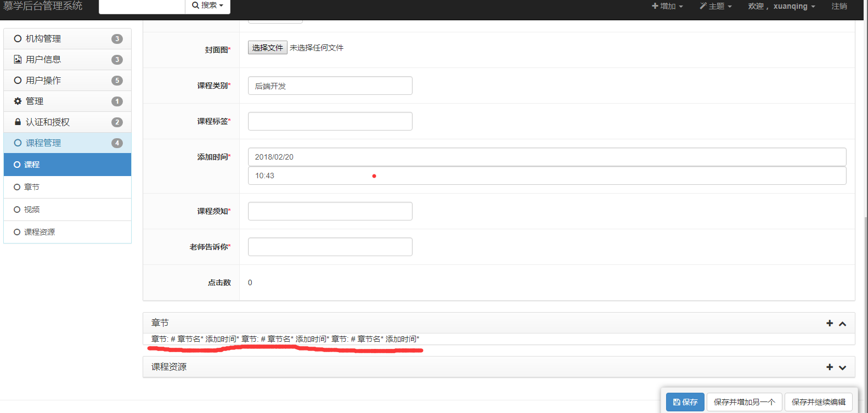Expand 机构管理 sidebar group

point(67,38)
